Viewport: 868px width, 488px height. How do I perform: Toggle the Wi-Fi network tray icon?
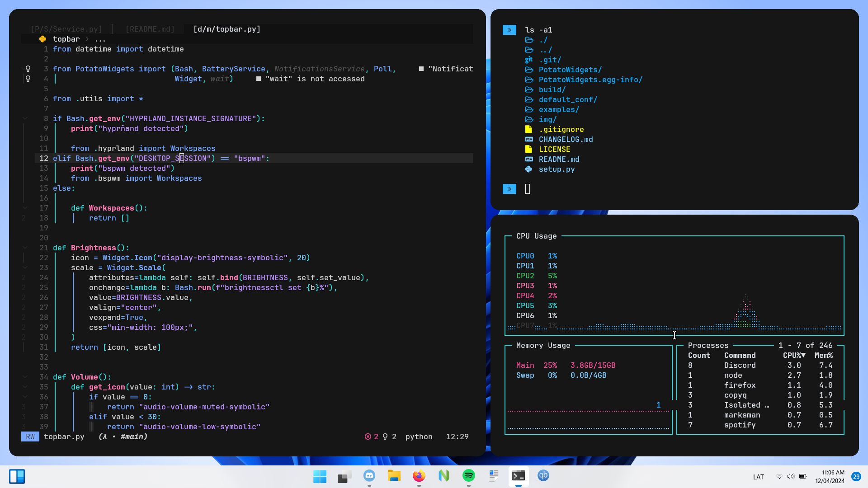tap(779, 477)
